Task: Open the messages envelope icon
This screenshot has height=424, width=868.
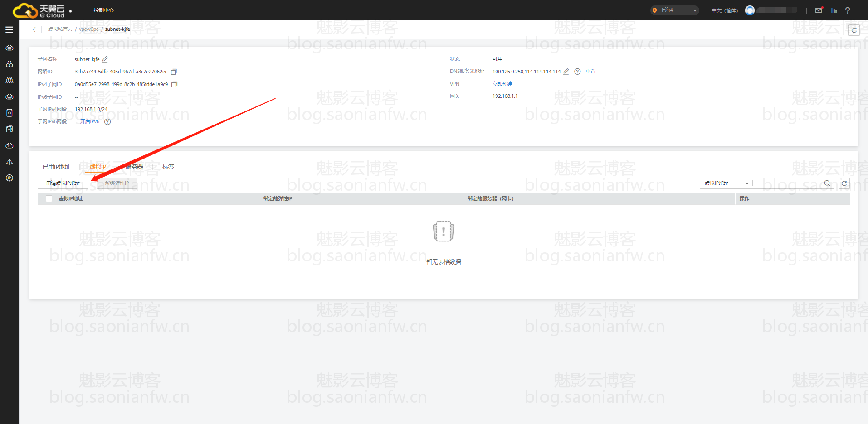Action: [819, 10]
